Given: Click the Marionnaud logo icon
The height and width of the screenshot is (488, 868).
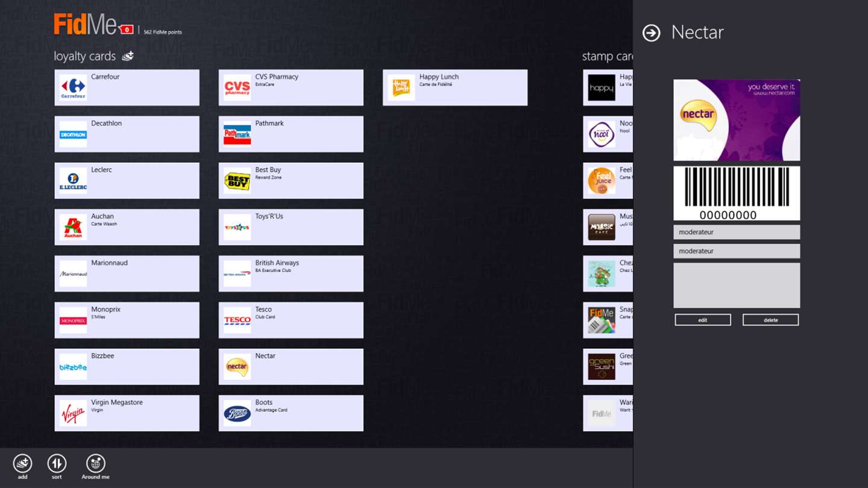Looking at the screenshot, I should coord(73,274).
